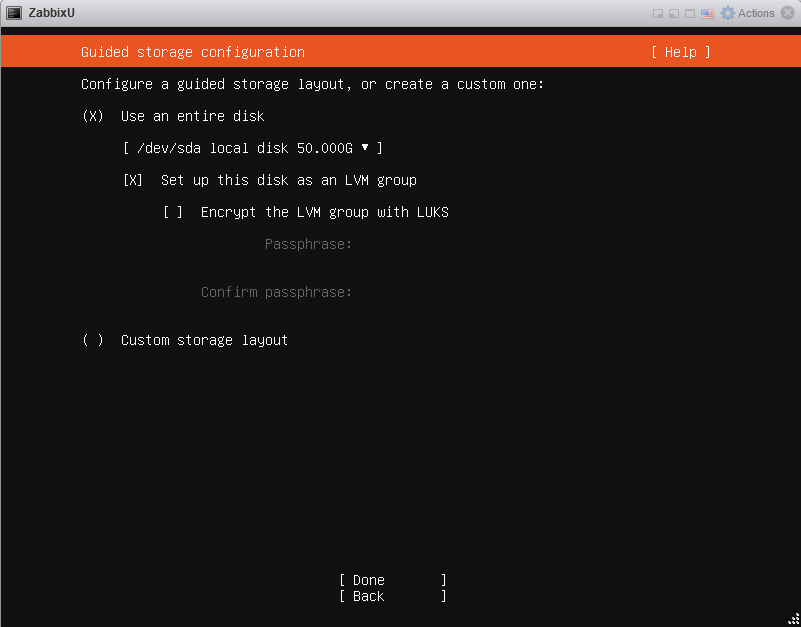
Task: Click the console icon beside ZabbixU title
Action: click(14, 13)
